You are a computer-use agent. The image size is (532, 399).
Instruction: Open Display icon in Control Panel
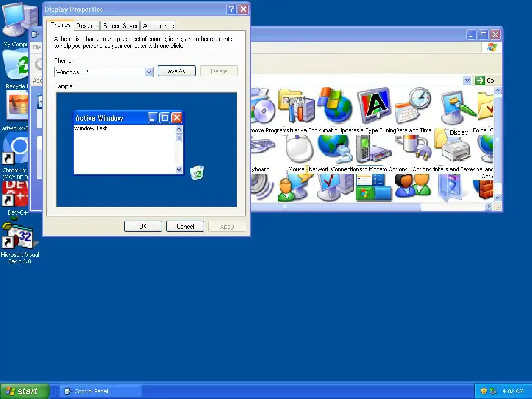click(x=458, y=108)
